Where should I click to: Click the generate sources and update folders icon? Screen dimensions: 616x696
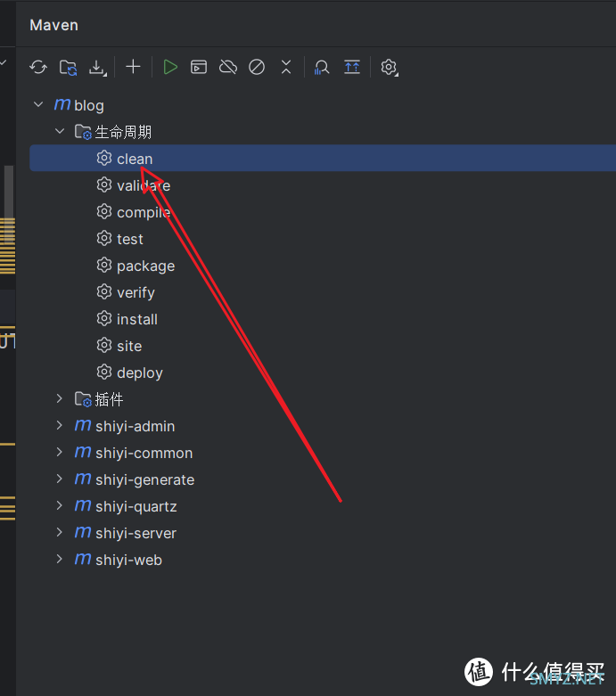tap(68, 68)
